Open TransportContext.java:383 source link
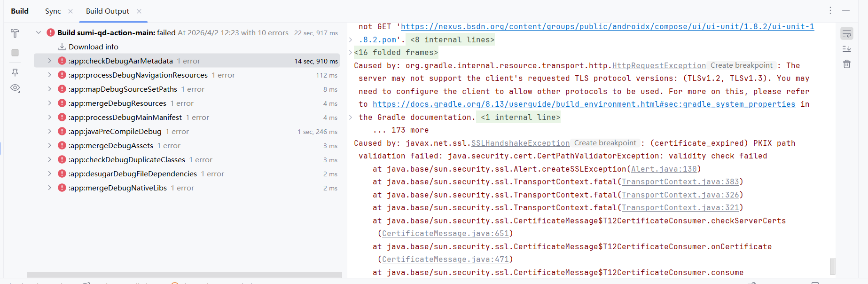The image size is (868, 284). tap(680, 182)
